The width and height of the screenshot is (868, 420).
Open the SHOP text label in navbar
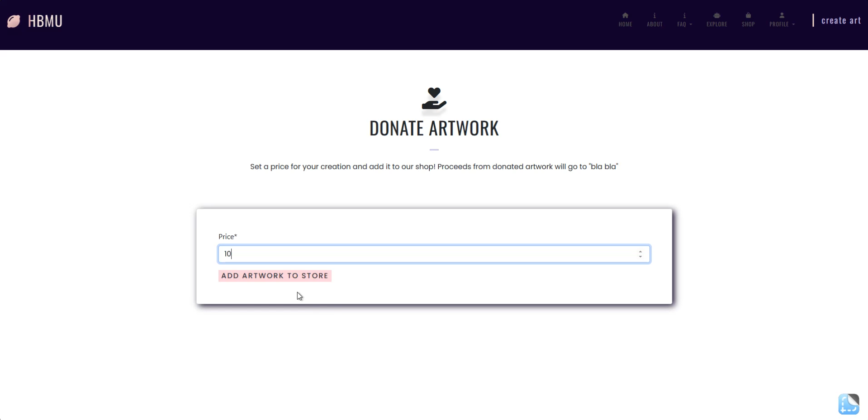748,24
